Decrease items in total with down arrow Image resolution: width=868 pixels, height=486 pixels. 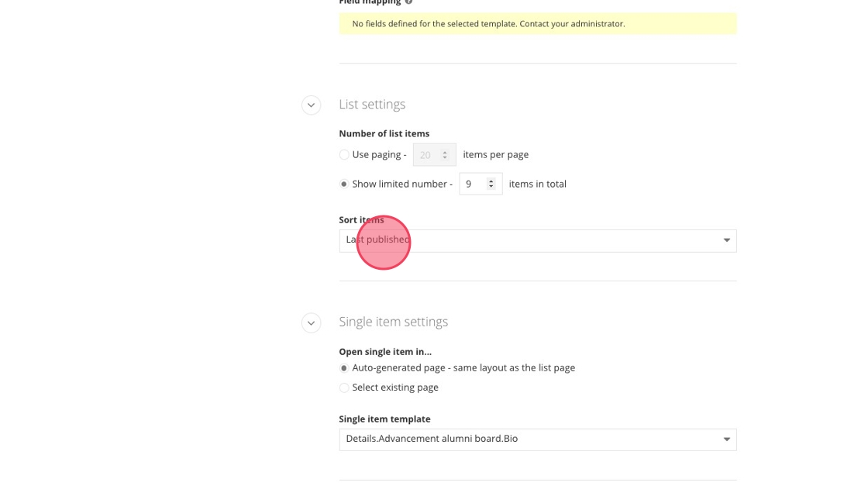pyautogui.click(x=491, y=187)
